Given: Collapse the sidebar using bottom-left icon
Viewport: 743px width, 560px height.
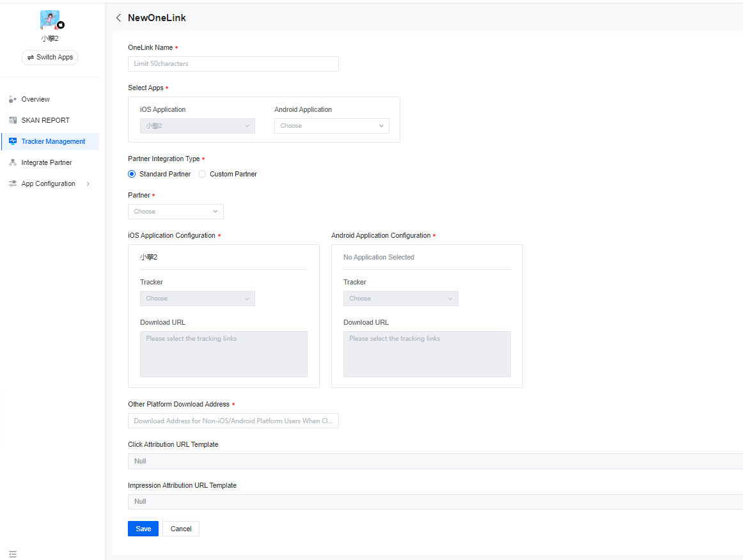Looking at the screenshot, I should point(13,554).
